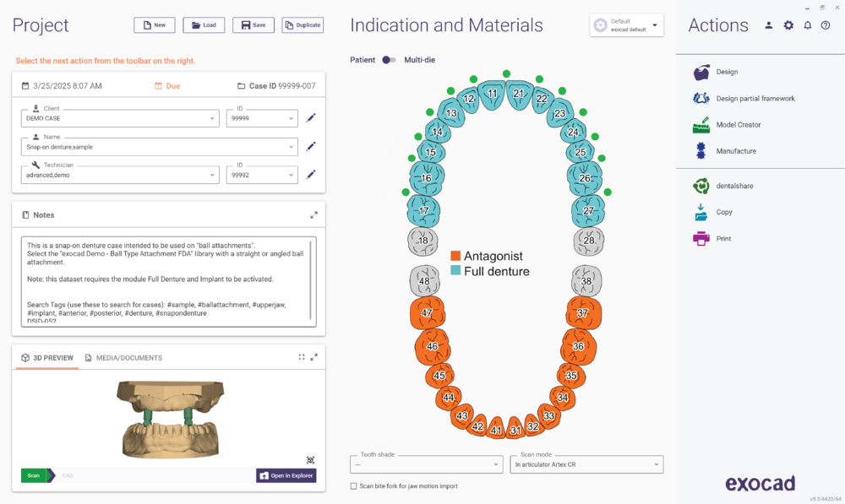Select tooth 26 on the chart
This screenshot has width=845, height=504.
coord(585,177)
